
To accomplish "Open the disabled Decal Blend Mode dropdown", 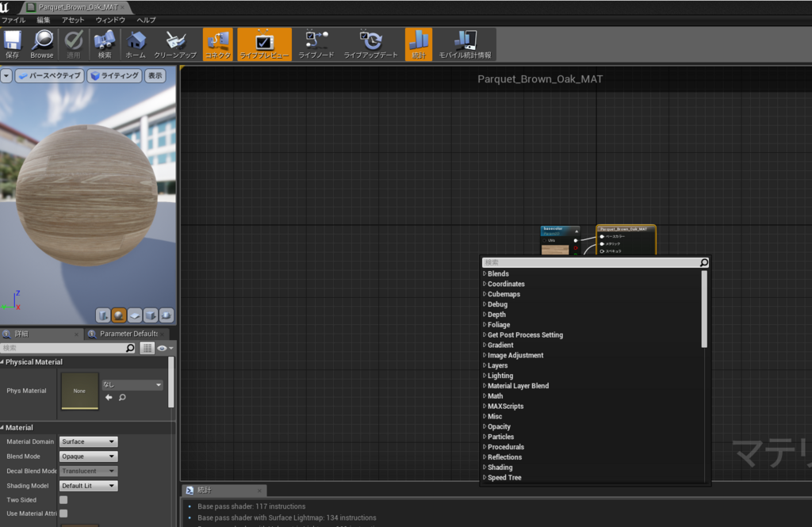I will pos(89,471).
